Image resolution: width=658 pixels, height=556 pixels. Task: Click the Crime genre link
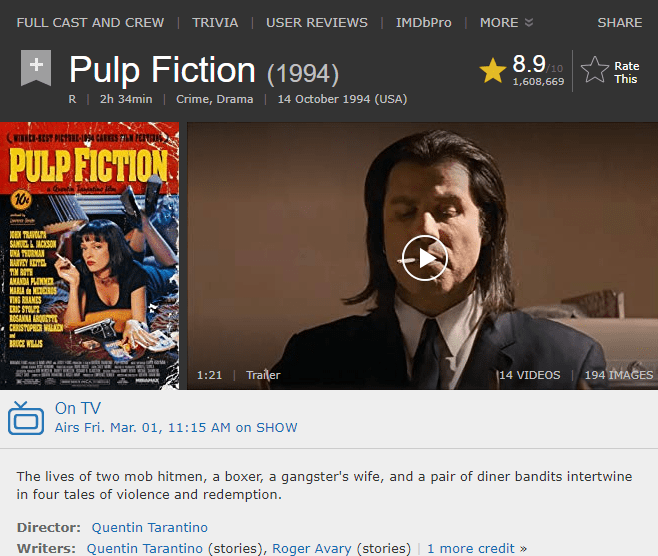click(x=193, y=99)
